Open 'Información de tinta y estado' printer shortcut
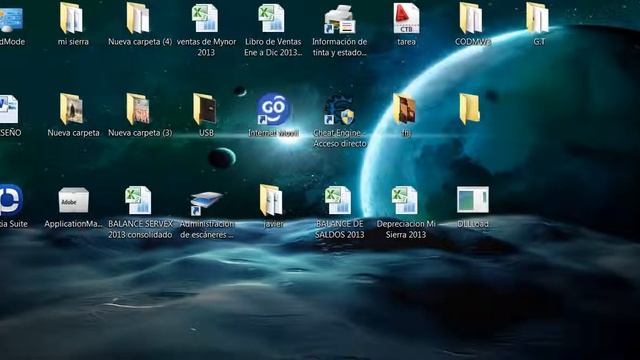This screenshot has height=360, width=640. pyautogui.click(x=339, y=19)
